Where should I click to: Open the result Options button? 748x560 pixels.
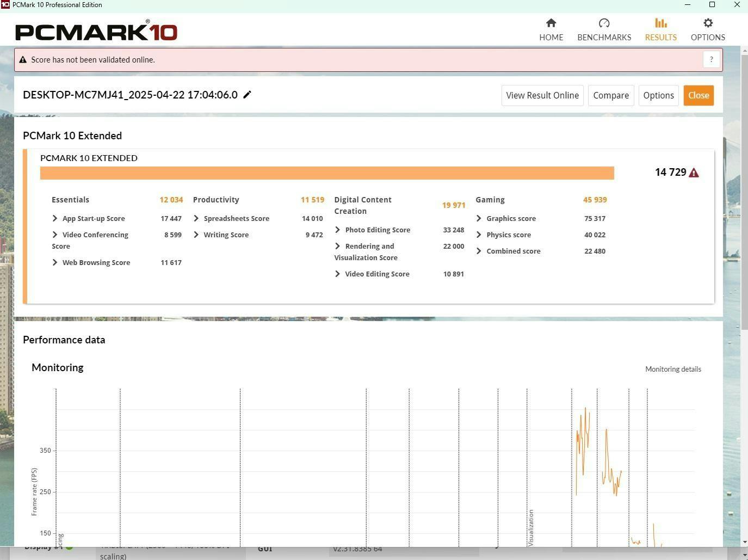[x=658, y=95]
